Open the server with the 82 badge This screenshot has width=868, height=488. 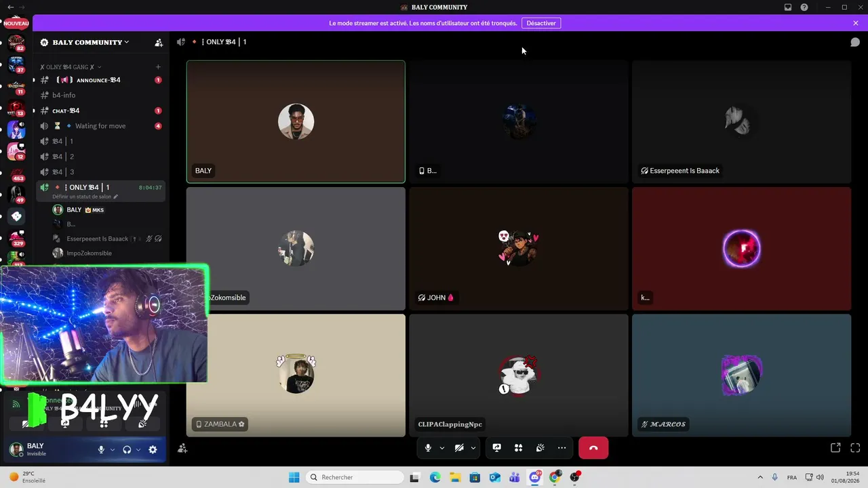pyautogui.click(x=17, y=44)
